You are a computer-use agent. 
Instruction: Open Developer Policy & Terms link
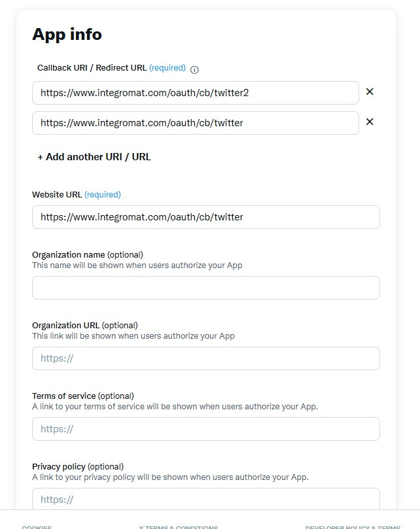(352, 526)
